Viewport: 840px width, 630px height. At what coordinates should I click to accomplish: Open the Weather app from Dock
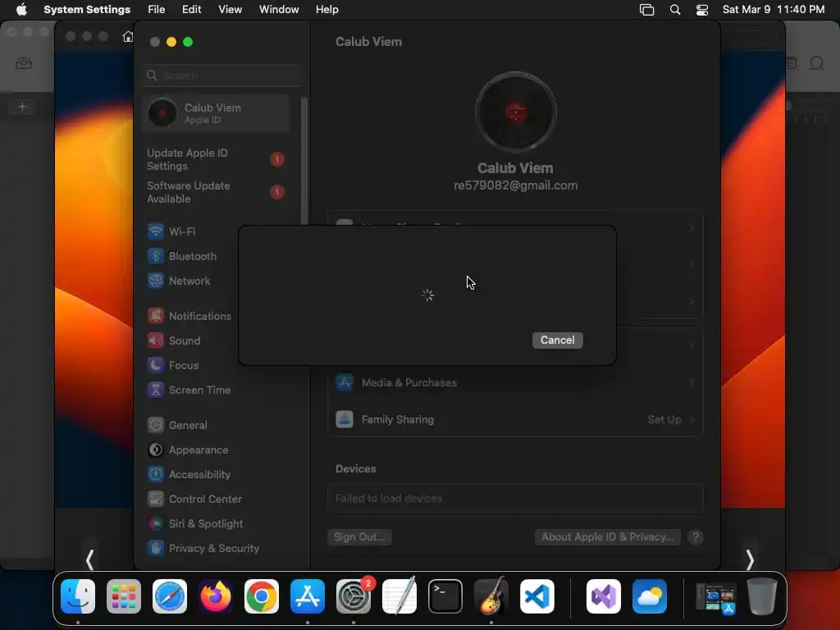(650, 596)
